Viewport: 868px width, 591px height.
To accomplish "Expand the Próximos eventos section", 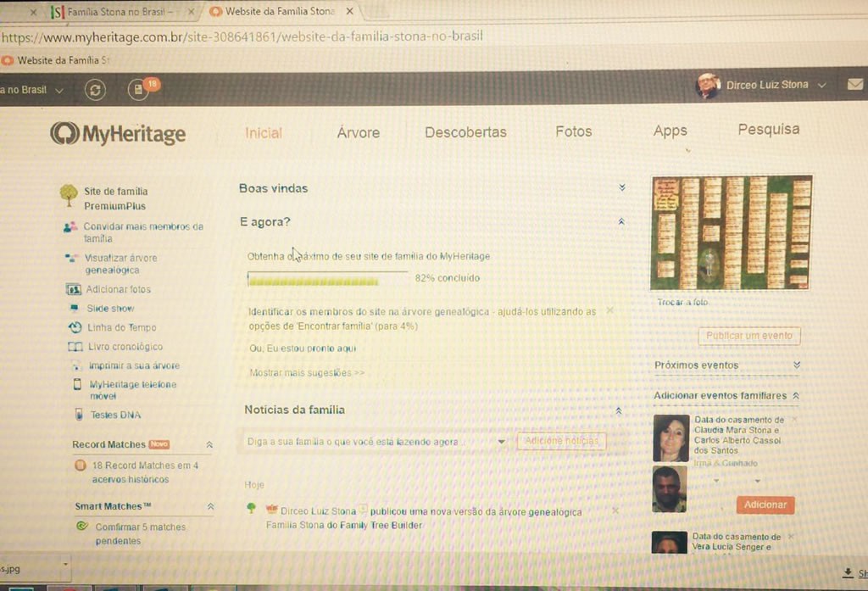I will coord(797,365).
